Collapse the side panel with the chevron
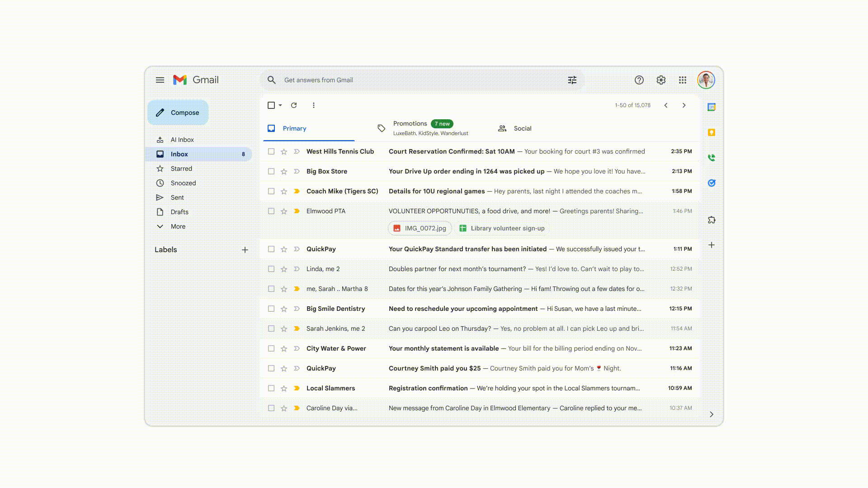Screen dimensions: 868x488 coord(711,414)
